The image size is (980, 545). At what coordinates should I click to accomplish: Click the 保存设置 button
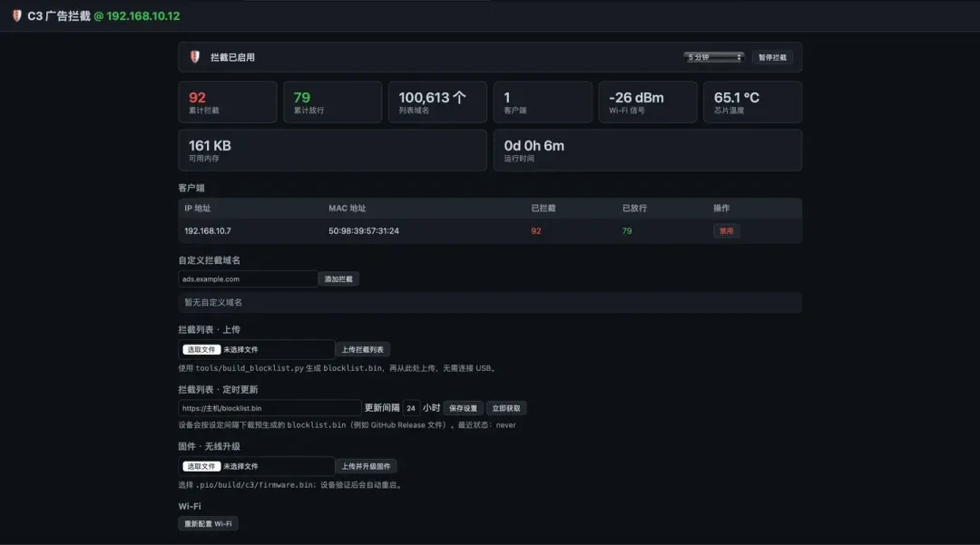463,408
